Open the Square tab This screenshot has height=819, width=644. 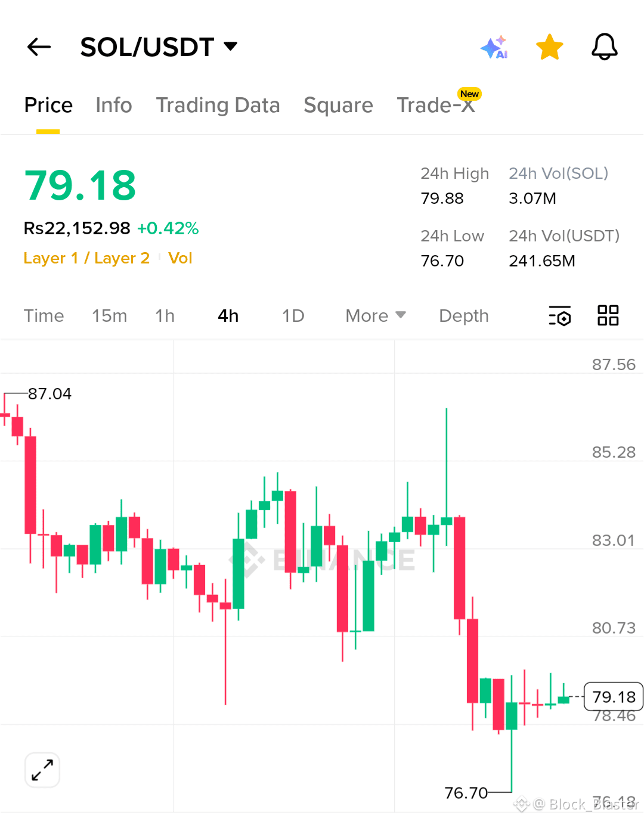click(338, 105)
